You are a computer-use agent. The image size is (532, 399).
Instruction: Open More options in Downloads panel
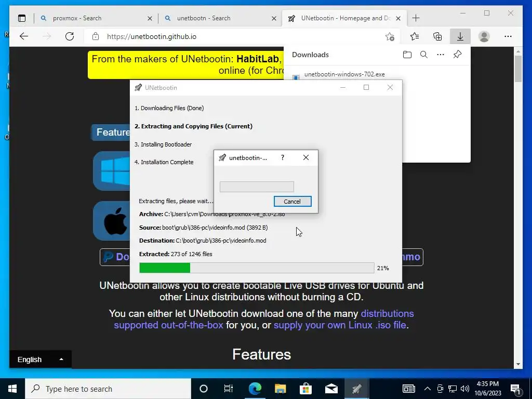click(441, 55)
